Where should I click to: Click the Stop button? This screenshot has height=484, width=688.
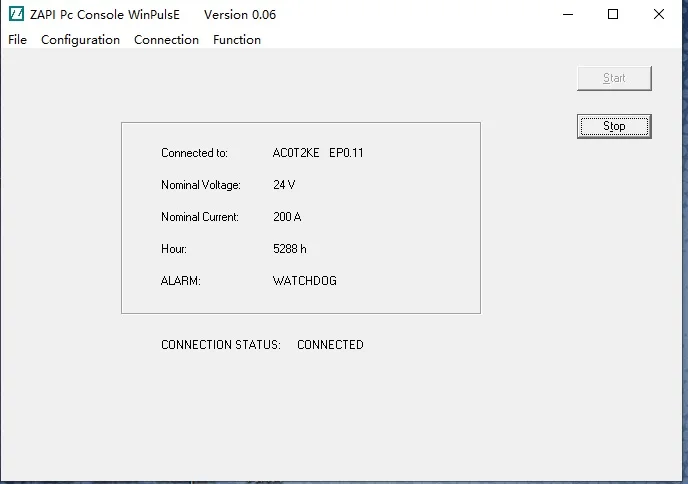pyautogui.click(x=614, y=126)
